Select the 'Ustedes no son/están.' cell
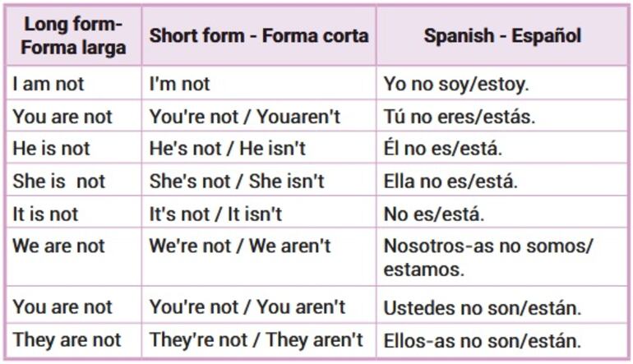Screen dimensions: 633x364 (x=483, y=308)
